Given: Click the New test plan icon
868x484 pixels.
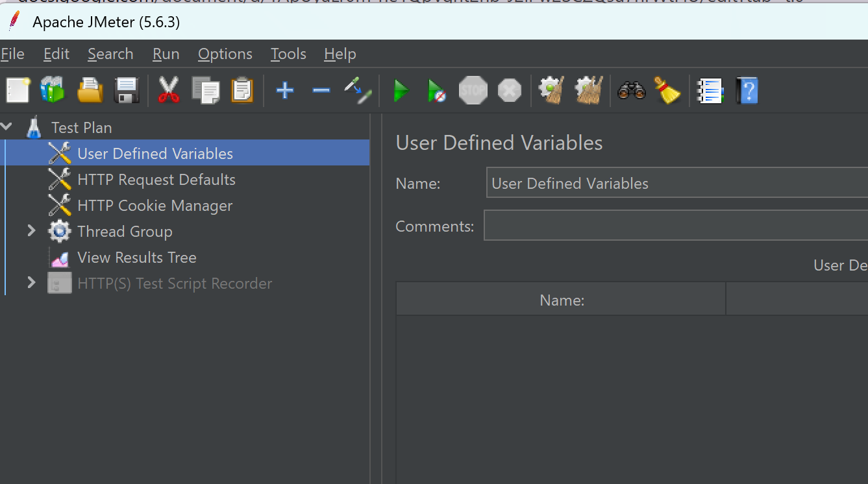Looking at the screenshot, I should point(18,90).
